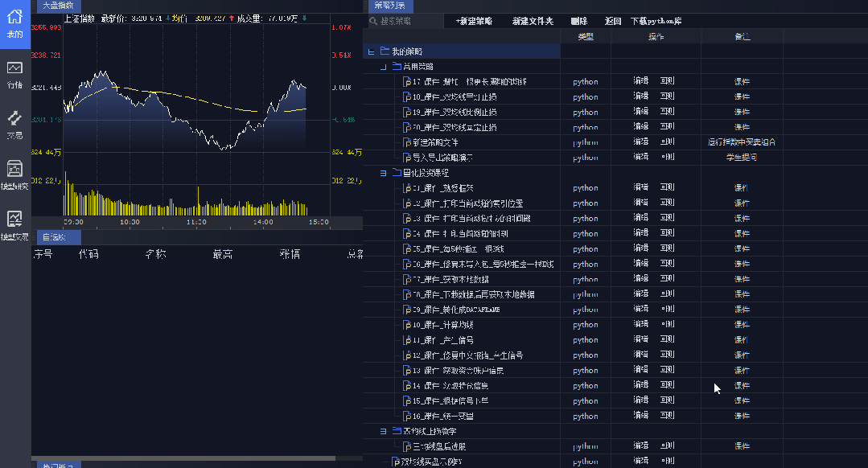Image resolution: width=868 pixels, height=468 pixels.
Task: Click 编辑 for 15_课件_根据信号下单 row
Action: tap(641, 400)
